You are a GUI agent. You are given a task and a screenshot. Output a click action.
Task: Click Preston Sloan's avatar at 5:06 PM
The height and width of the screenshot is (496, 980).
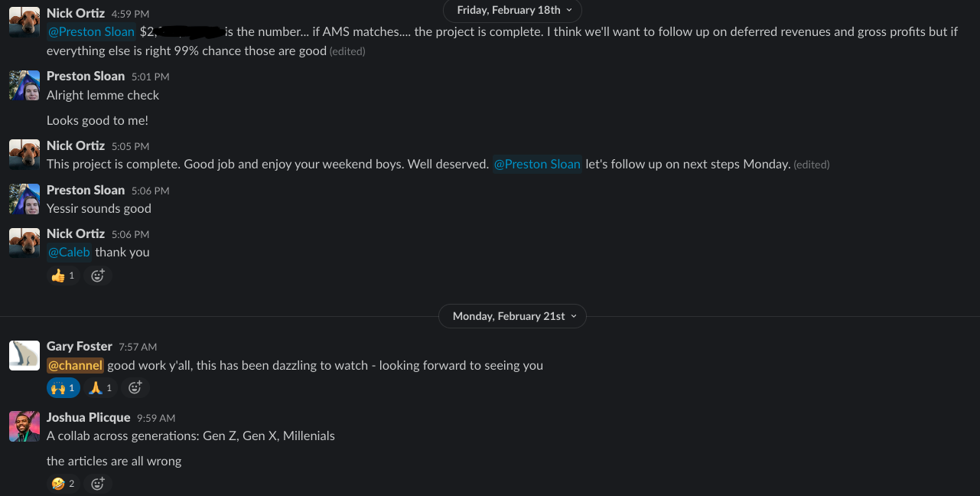(24, 199)
